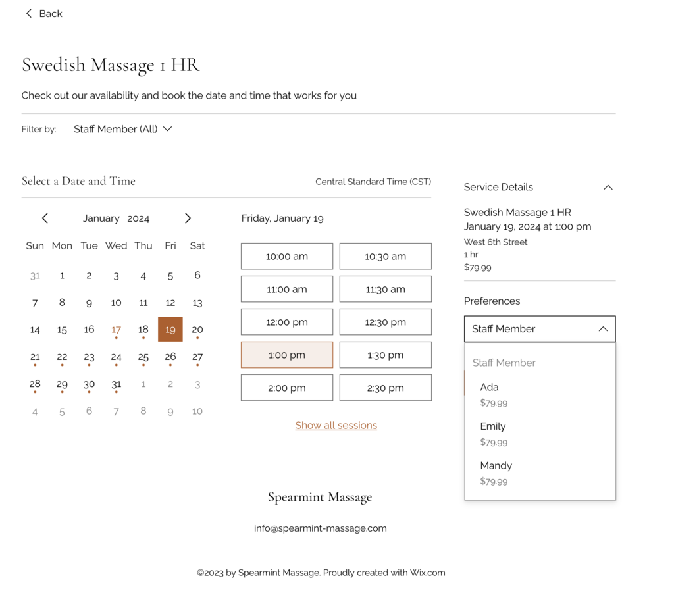This screenshot has height=616, width=674.
Task: Select the 11:30 am time slot
Action: coord(386,290)
